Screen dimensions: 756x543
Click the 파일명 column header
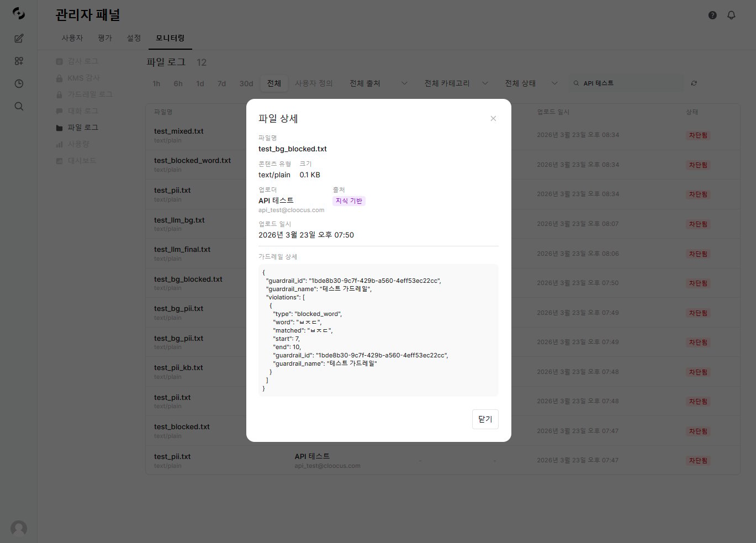coord(163,112)
